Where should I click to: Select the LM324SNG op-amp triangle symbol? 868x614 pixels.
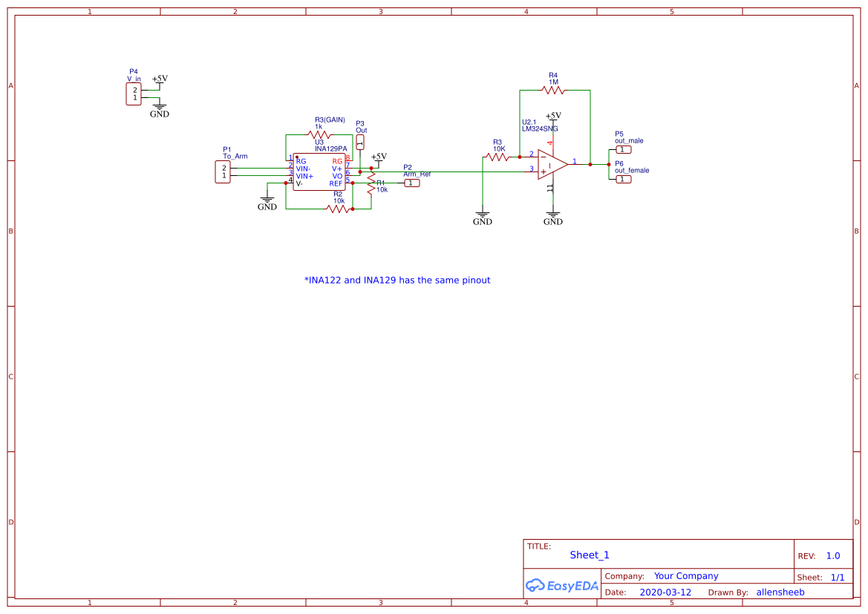(x=552, y=164)
